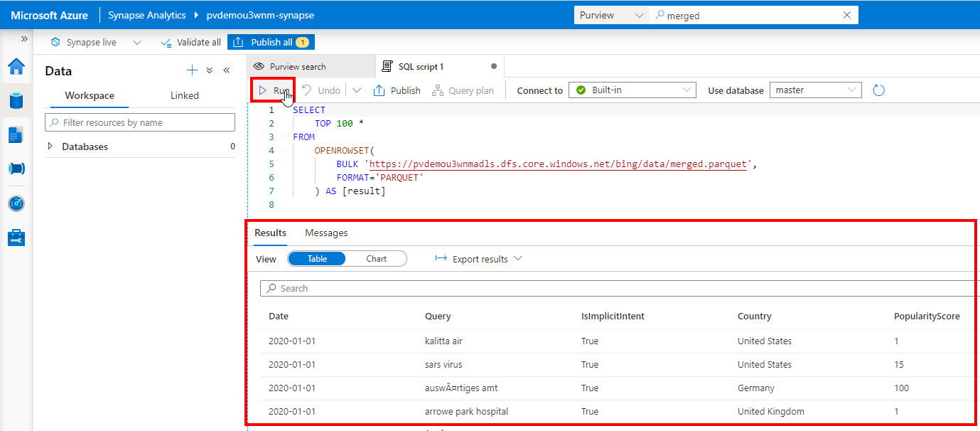The height and width of the screenshot is (431, 980).
Task: Collapse the code fold at line 1
Action: point(286,110)
